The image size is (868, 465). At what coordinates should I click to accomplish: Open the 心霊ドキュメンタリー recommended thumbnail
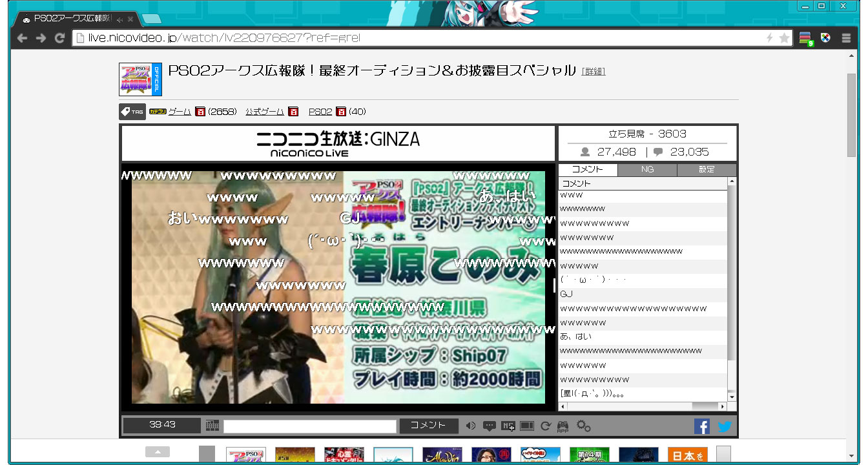coord(344,455)
